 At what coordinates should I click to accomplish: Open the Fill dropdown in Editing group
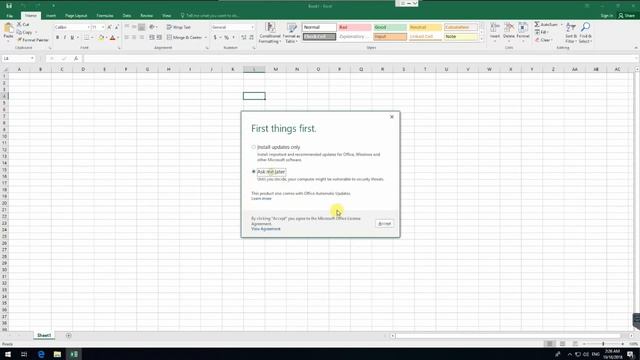[x=543, y=32]
